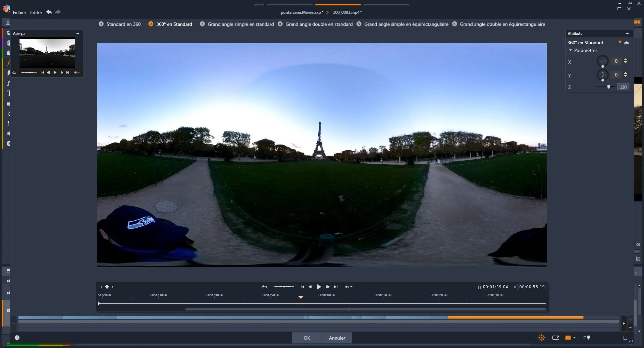Select Grand angle double en standard
The image size is (644, 348).
click(x=315, y=24)
